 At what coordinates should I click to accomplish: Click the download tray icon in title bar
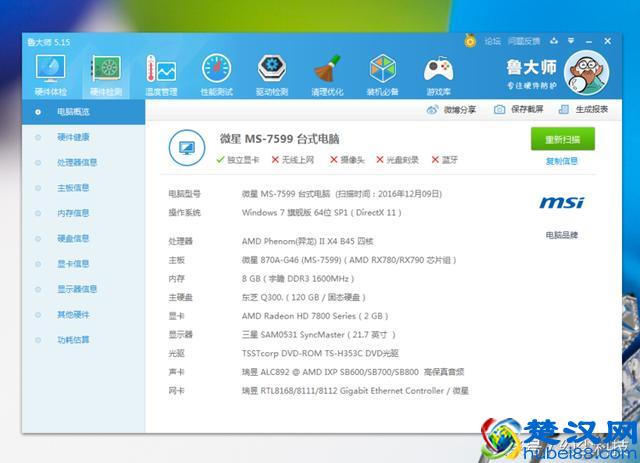click(x=554, y=41)
